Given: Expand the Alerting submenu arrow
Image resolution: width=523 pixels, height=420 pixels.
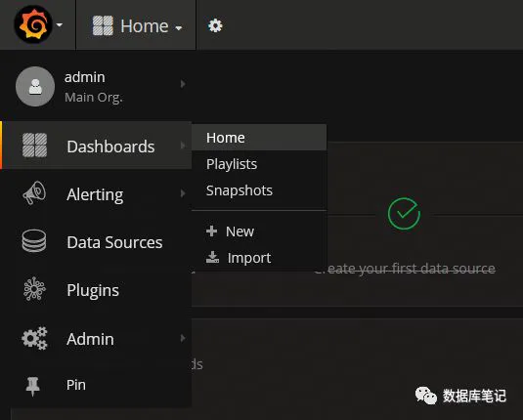Looking at the screenshot, I should tap(183, 193).
